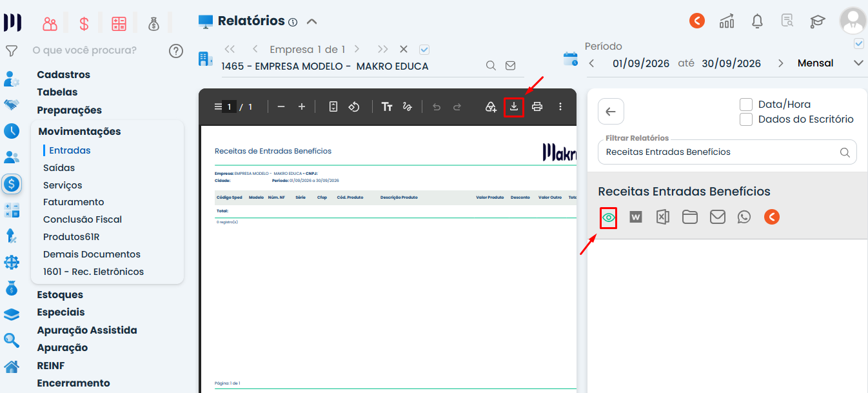Click orange arrow beside WhatsApp icon
Image resolution: width=868 pixels, height=393 pixels.
pyautogui.click(x=772, y=217)
